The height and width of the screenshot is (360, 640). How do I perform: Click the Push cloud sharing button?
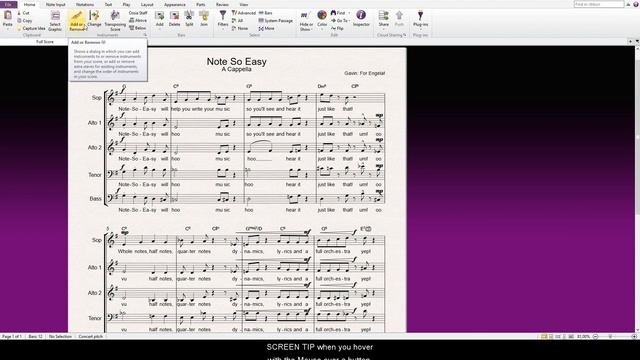[399, 19]
